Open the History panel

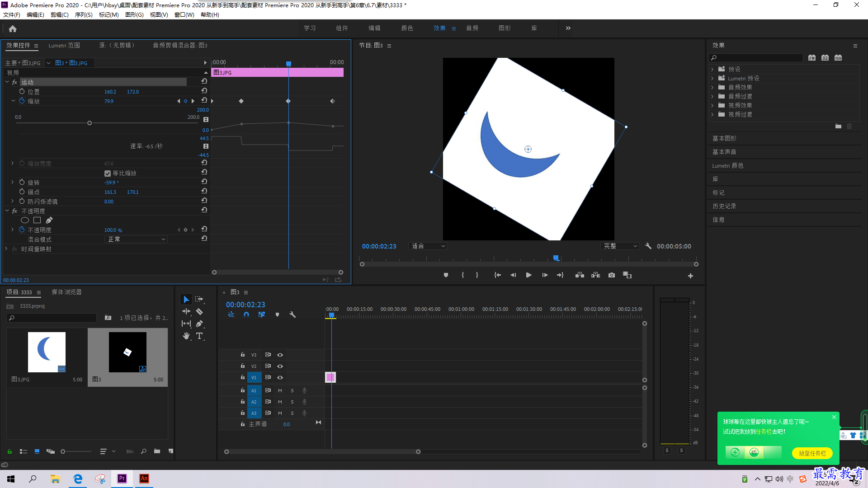point(724,206)
